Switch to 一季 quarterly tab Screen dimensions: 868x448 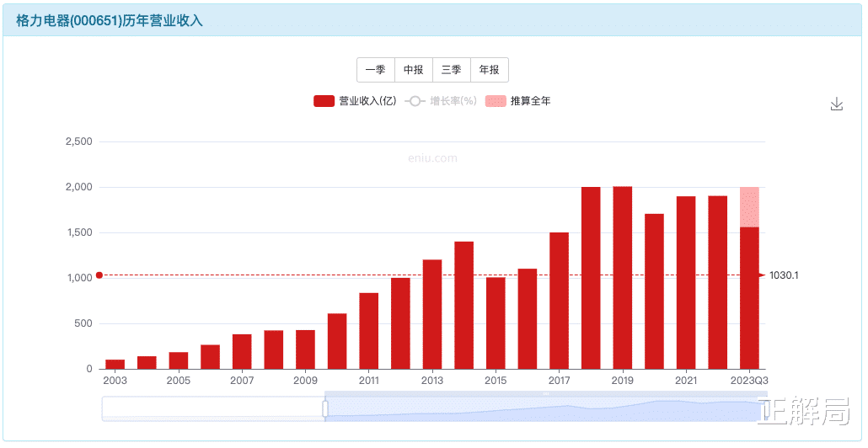(375, 70)
